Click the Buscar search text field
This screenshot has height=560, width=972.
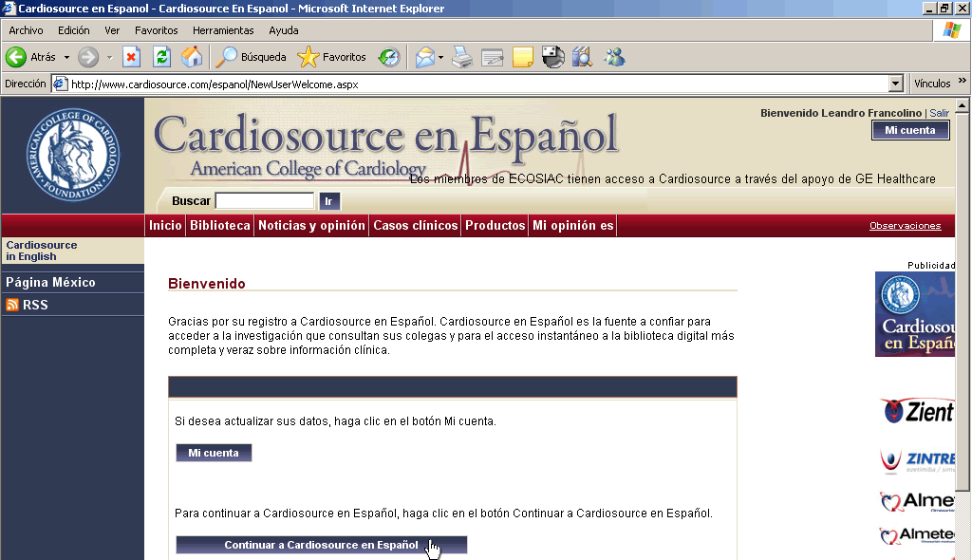pos(265,201)
